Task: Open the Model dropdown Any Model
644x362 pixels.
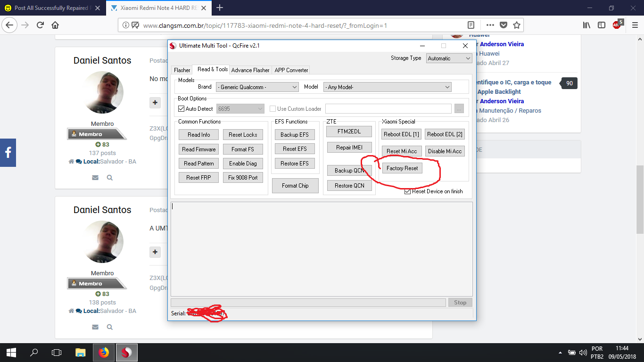Action: click(387, 87)
